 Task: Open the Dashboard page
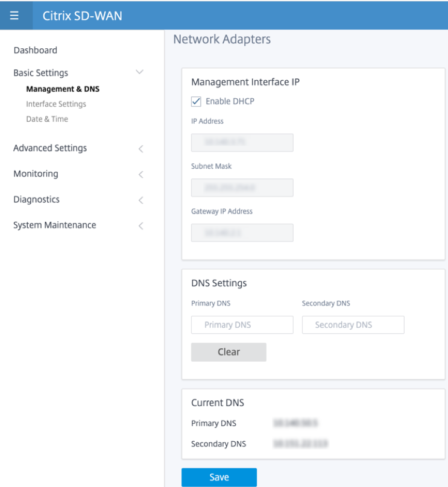(36, 50)
